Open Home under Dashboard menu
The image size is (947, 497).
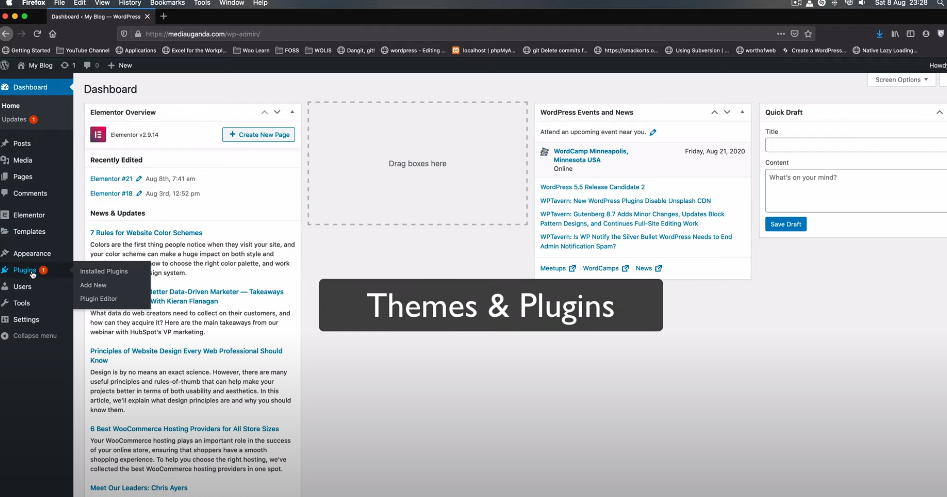click(11, 106)
